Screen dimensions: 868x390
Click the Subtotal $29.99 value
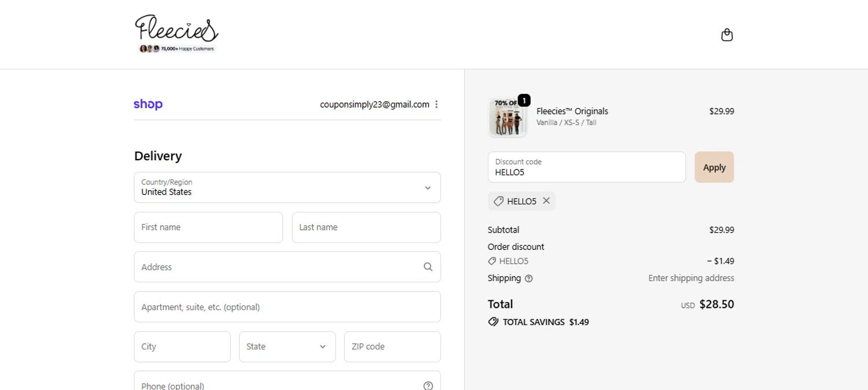coord(722,230)
